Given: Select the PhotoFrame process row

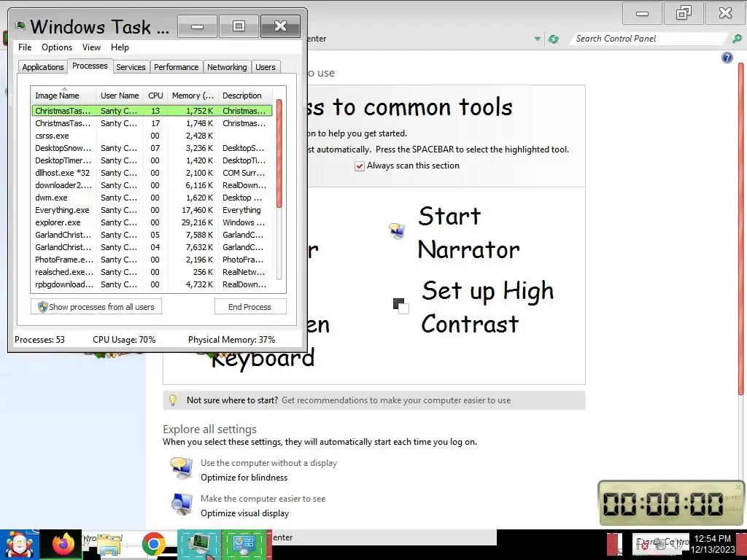Looking at the screenshot, I should point(152,260).
